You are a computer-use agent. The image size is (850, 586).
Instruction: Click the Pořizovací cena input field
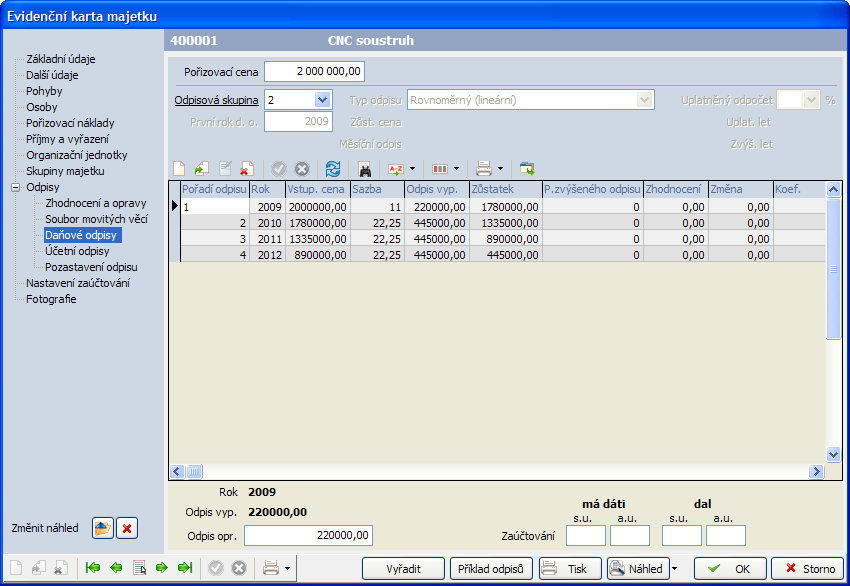pos(314,72)
